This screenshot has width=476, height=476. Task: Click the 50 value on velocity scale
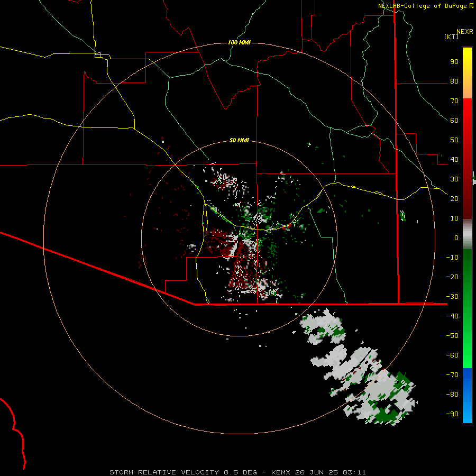click(454, 140)
